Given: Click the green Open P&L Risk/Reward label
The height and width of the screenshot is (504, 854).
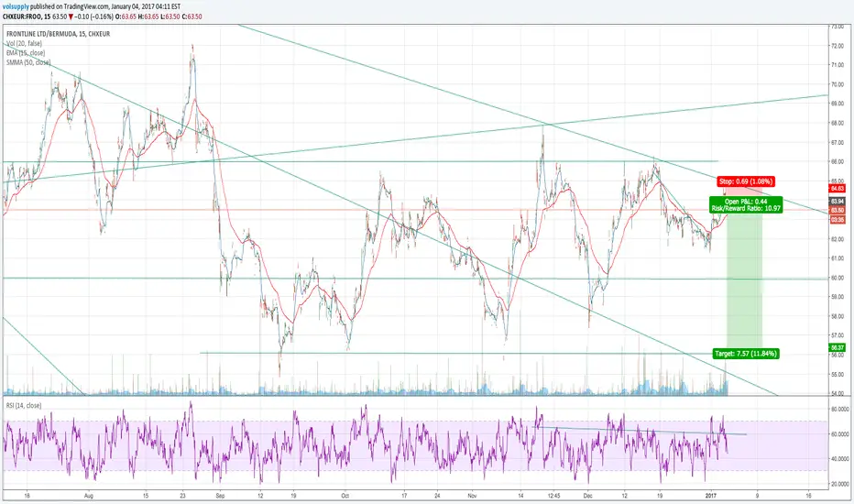Looking at the screenshot, I should click(x=746, y=205).
